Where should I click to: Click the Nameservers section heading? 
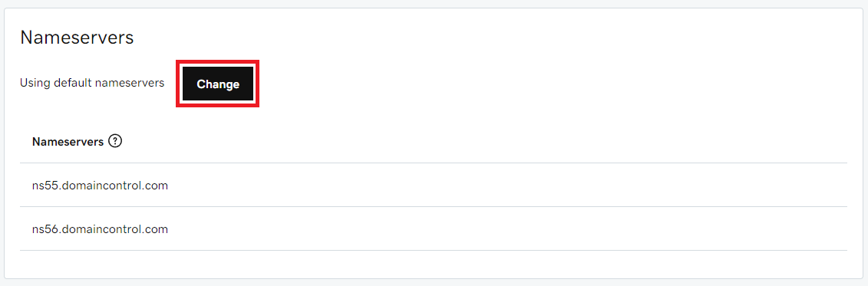pos(77,38)
